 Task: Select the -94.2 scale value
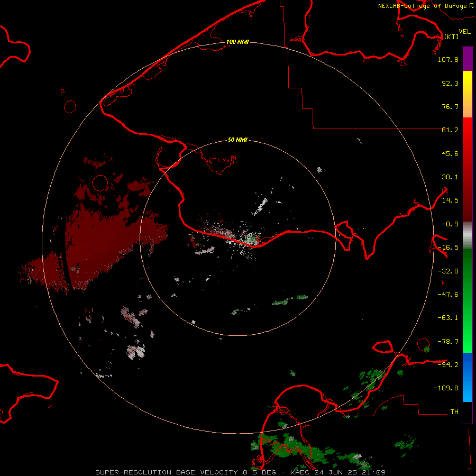coord(448,364)
